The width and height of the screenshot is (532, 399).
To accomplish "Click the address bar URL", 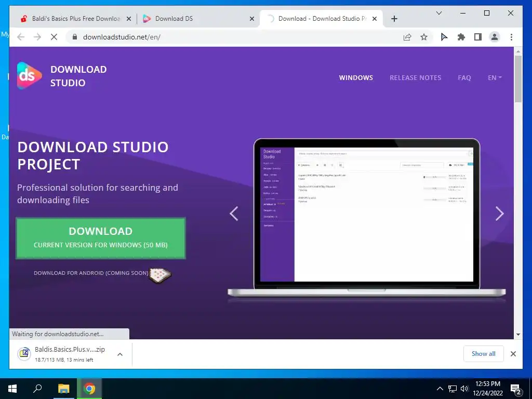I will point(122,37).
